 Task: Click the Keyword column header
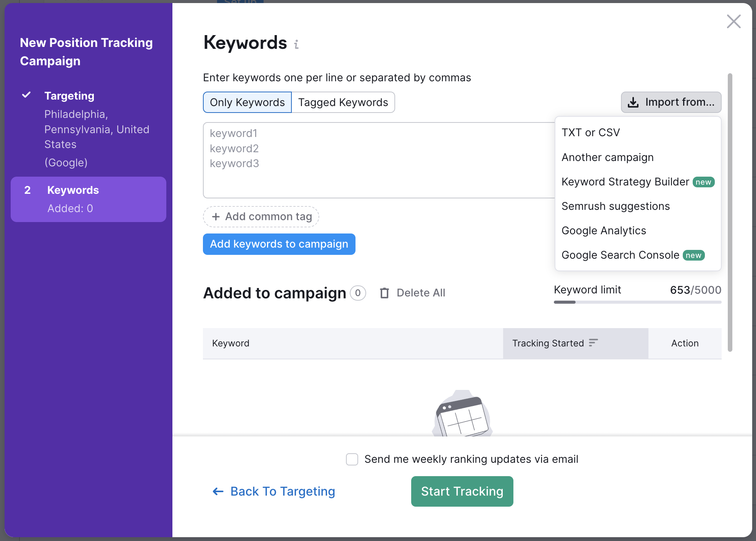click(353, 343)
